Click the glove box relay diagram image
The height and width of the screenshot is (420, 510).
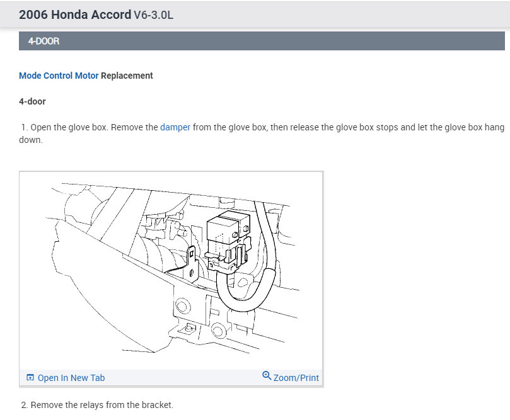[171, 271]
